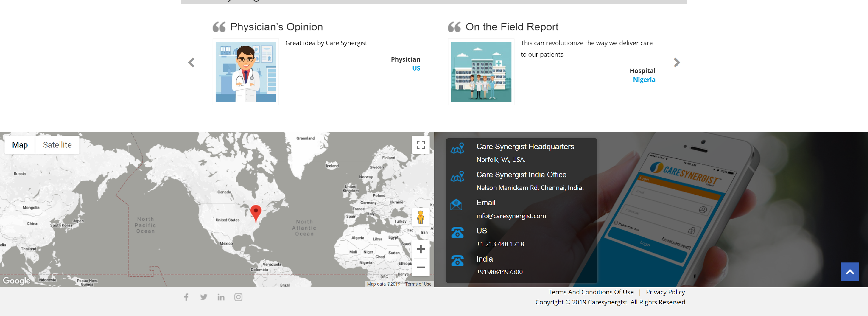868x316 pixels.
Task: Open map Terms of Use link
Action: (418, 284)
